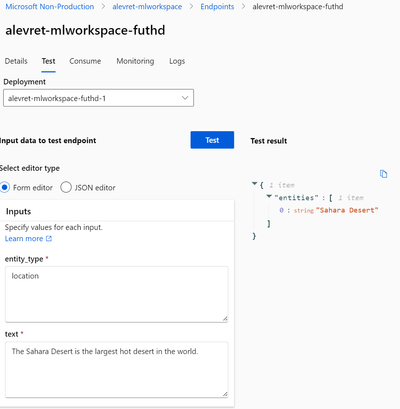
Task: Go to Microsoft Non-Production breadcrumb
Action: tap(50, 7)
